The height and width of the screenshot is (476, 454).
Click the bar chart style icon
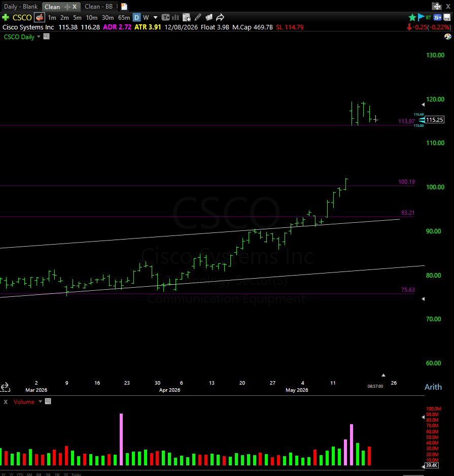pos(176,17)
